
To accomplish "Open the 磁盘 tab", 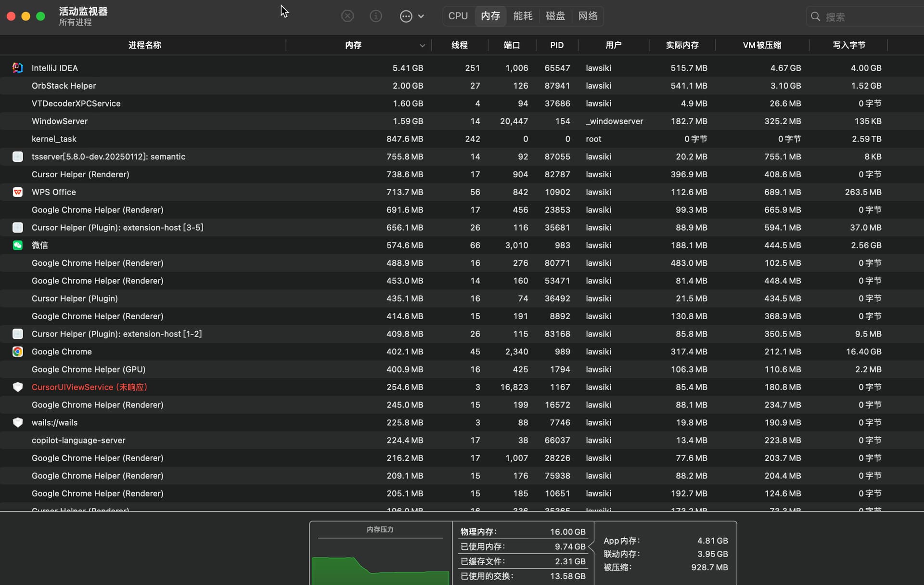I will pos(555,16).
